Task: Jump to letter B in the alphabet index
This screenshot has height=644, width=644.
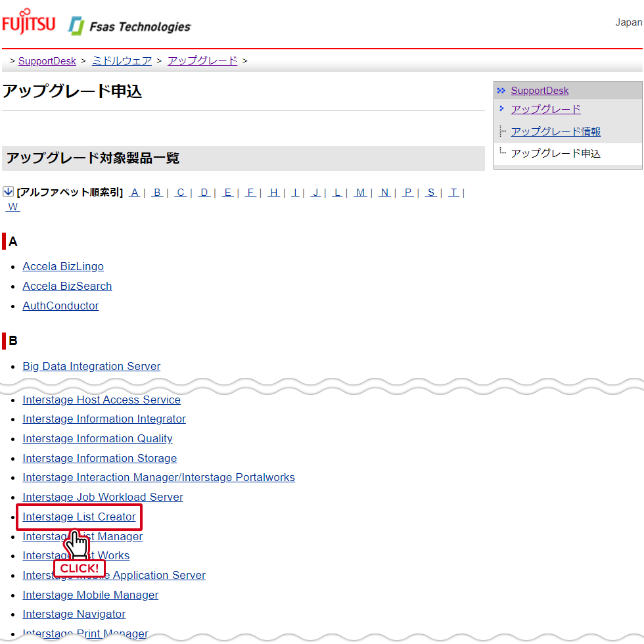Action: click(x=157, y=192)
